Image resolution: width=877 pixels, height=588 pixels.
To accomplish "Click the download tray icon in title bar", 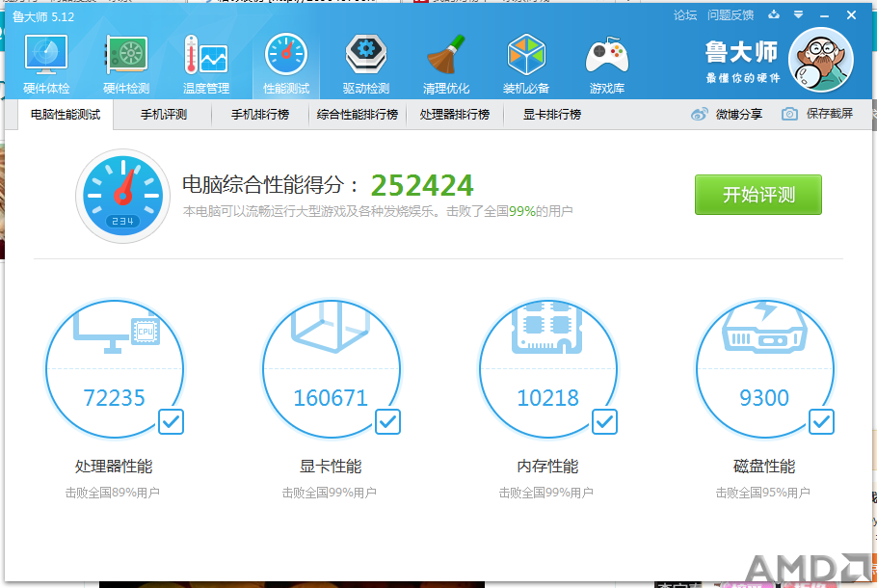I will (x=774, y=15).
